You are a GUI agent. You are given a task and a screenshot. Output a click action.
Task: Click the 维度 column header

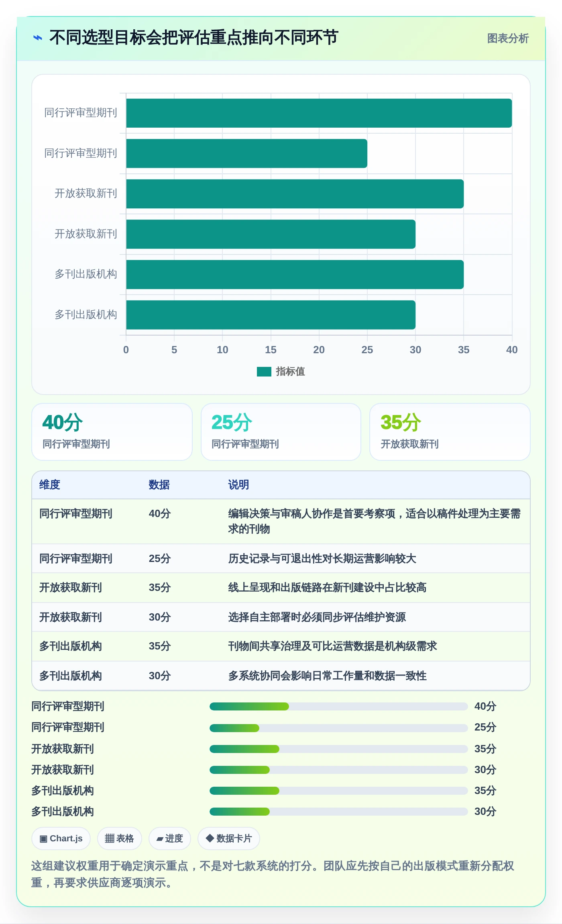click(x=50, y=485)
